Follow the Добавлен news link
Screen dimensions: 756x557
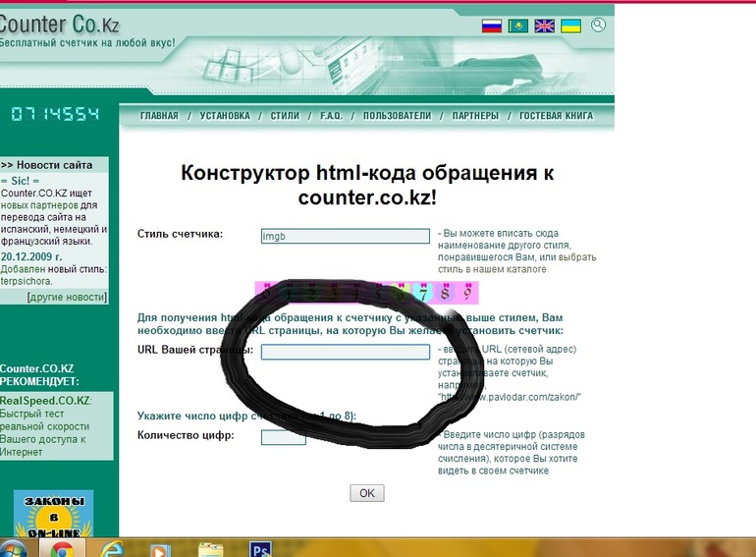(x=23, y=269)
